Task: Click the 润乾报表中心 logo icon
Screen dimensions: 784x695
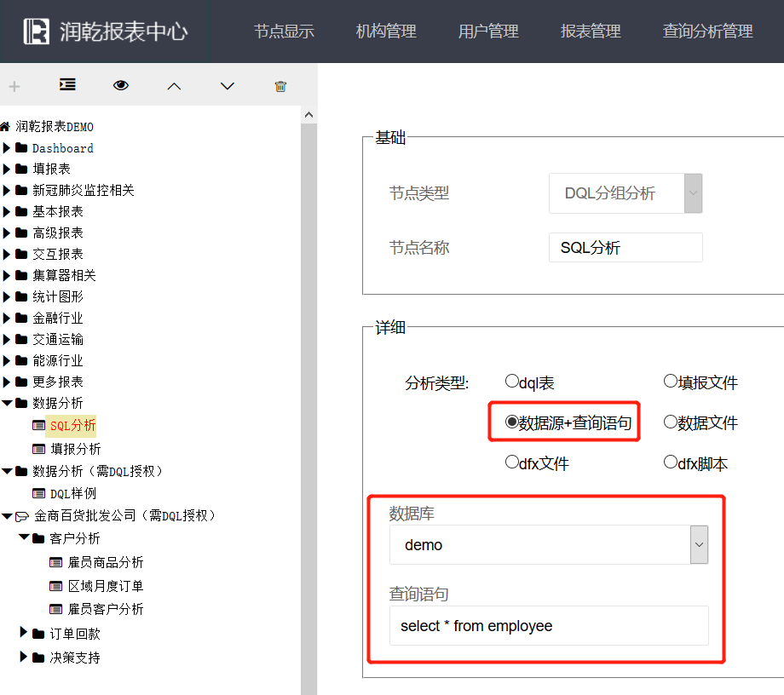Action: [37, 32]
